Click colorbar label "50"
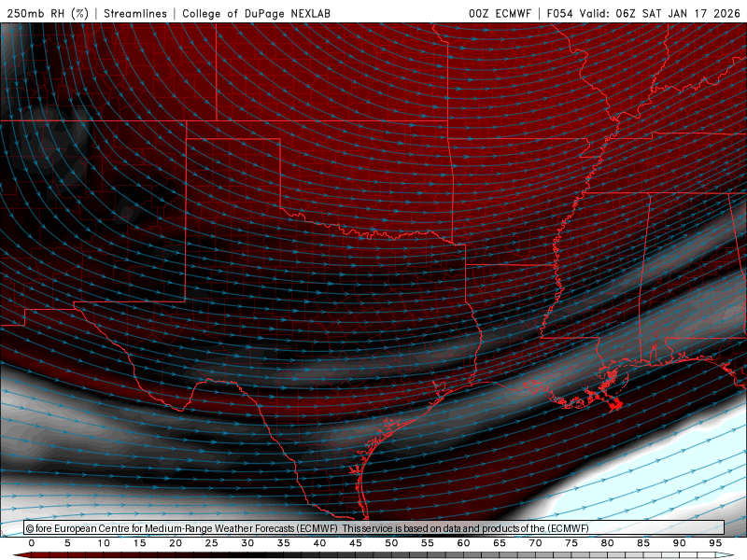Viewport: 747px width, 560px height. click(x=391, y=543)
